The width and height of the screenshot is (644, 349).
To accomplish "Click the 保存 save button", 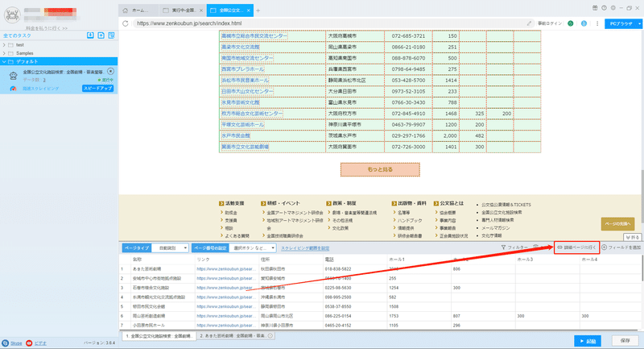I will coord(625,341).
